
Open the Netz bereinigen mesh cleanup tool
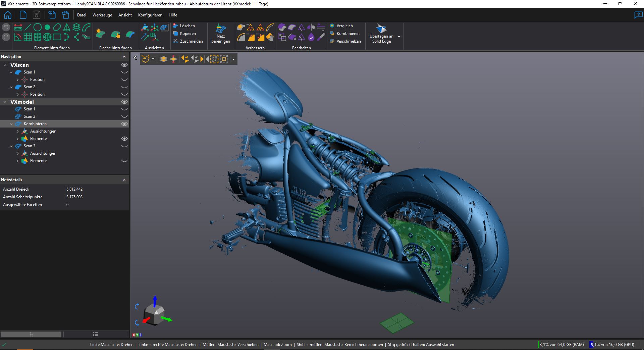(x=221, y=33)
